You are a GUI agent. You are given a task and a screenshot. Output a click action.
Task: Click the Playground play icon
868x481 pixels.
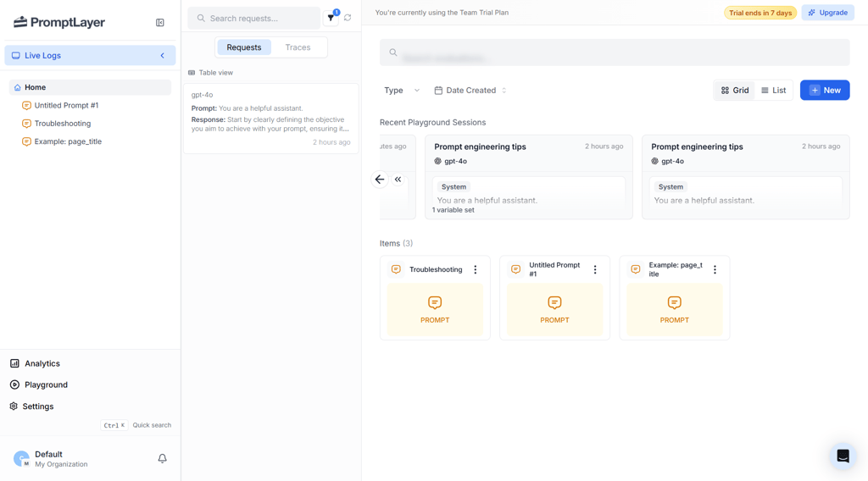[15, 384]
